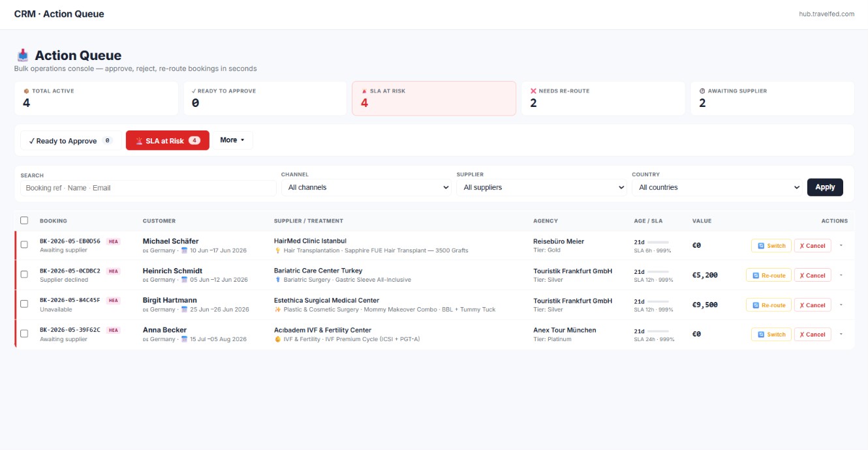Click the HEA badge on BK-2026-05-39F62C
The width and height of the screenshot is (868, 450).
[x=114, y=330]
